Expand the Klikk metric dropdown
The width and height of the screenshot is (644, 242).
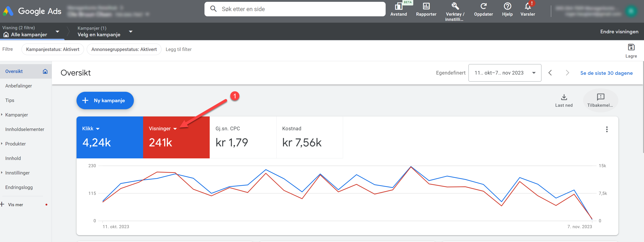click(98, 129)
